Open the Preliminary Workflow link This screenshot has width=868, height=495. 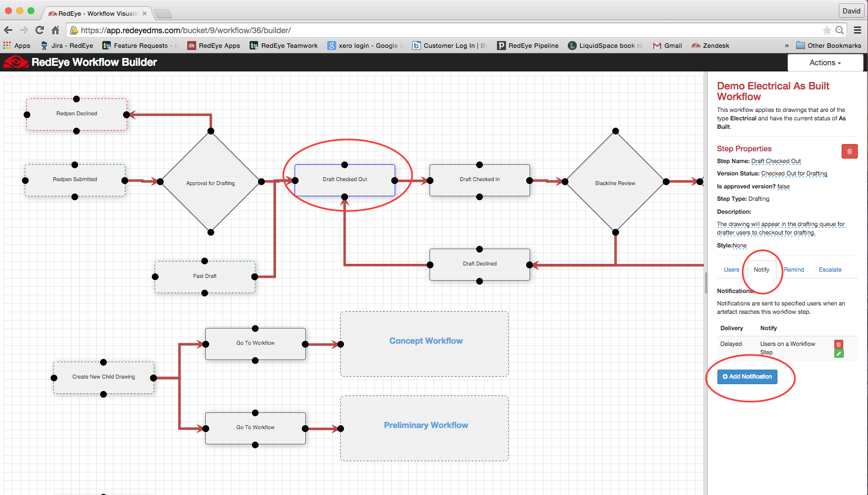426,425
